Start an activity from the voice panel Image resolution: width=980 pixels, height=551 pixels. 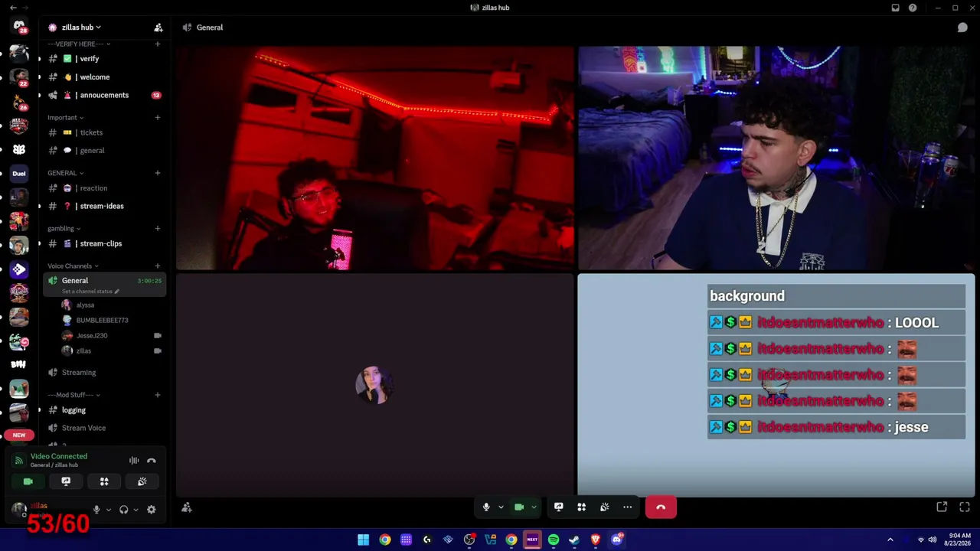click(104, 481)
